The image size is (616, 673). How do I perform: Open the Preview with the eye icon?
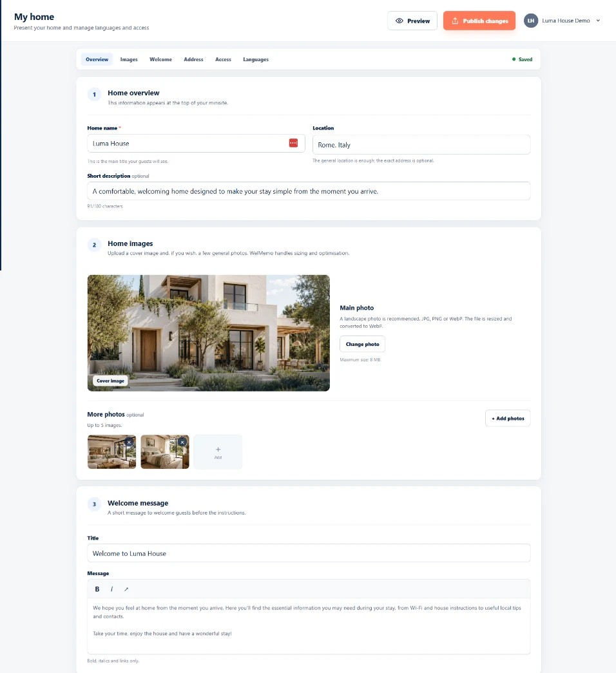tap(412, 21)
